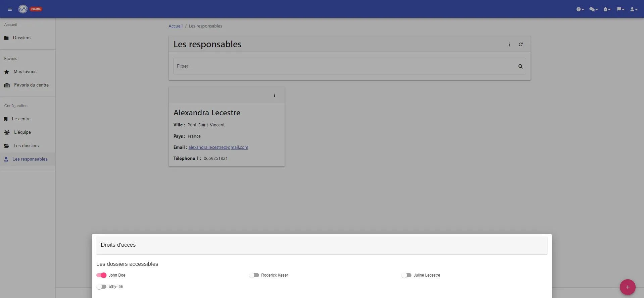644x298 pixels.
Task: Open the user account dropdown
Action: pyautogui.click(x=634, y=9)
